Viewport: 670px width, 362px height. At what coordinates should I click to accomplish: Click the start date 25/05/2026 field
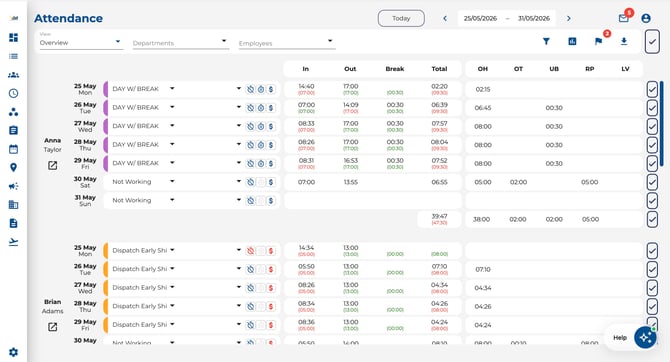[x=480, y=18]
